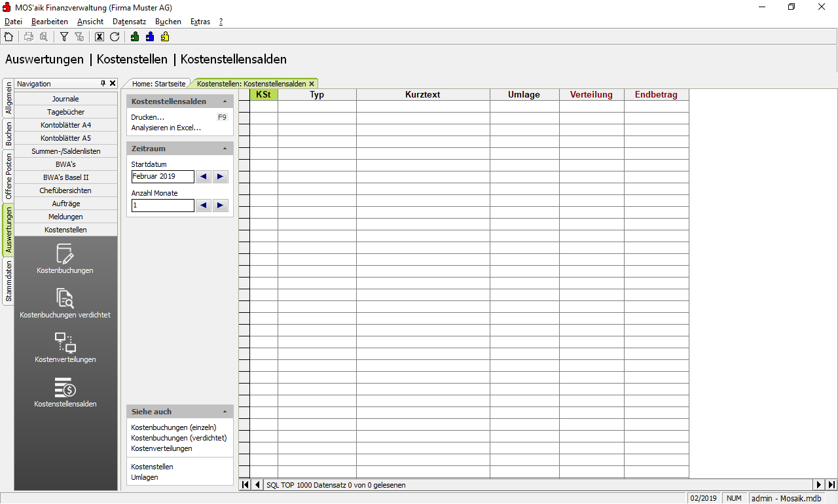This screenshot has width=838, height=504.
Task: Open the Umlagen link under Siehe auch
Action: (145, 477)
